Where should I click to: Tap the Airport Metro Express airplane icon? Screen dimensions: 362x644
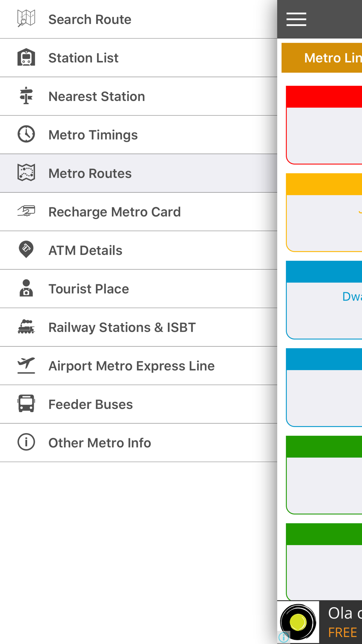click(x=26, y=365)
